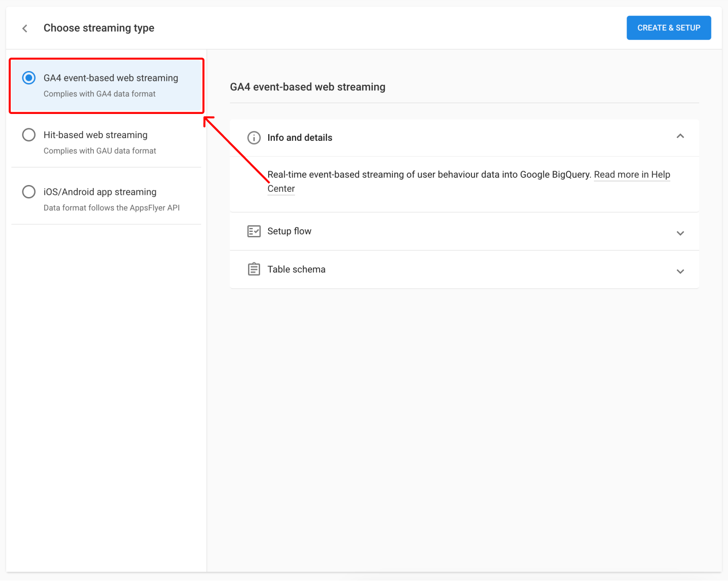
Task: Click 'Complies with GA4 data format' text
Action: 100,94
